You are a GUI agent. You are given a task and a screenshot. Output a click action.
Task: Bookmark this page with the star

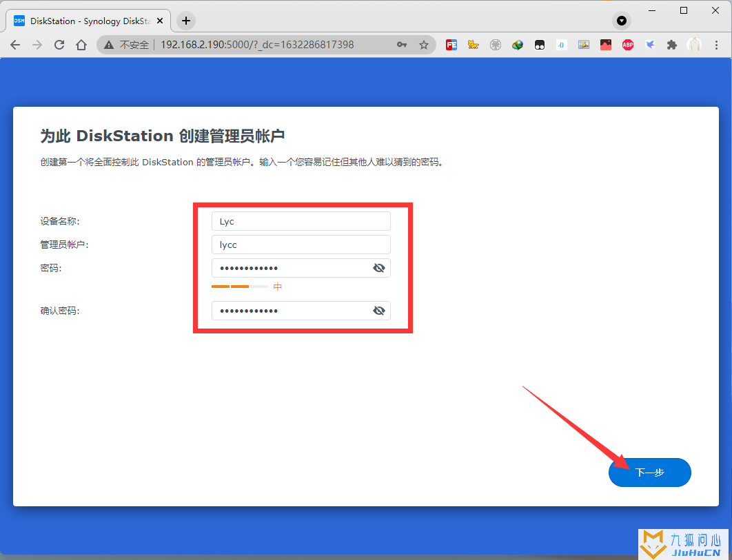[423, 45]
